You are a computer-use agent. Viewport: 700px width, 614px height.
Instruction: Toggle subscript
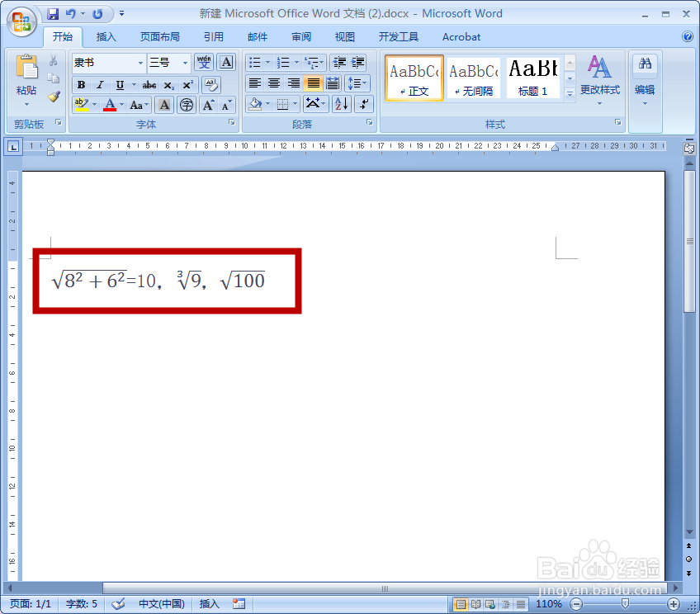[x=168, y=84]
